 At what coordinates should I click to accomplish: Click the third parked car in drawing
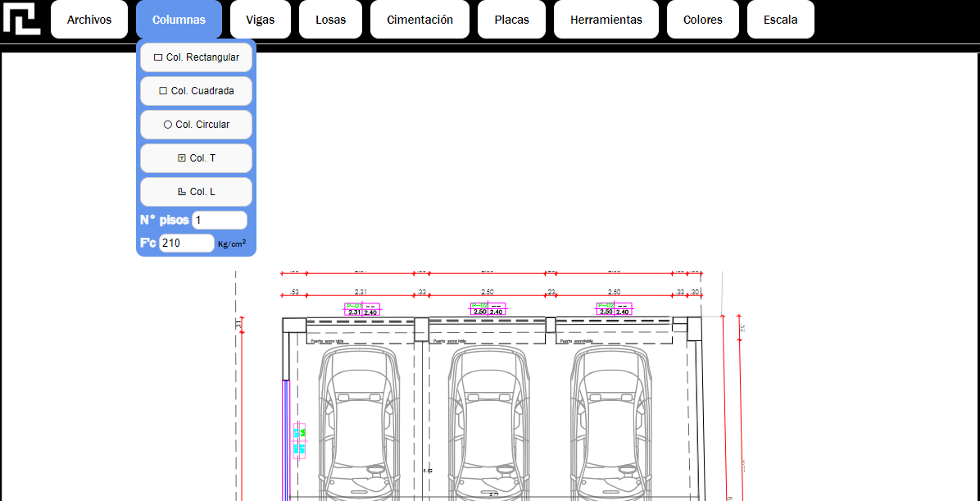pyautogui.click(x=611, y=424)
